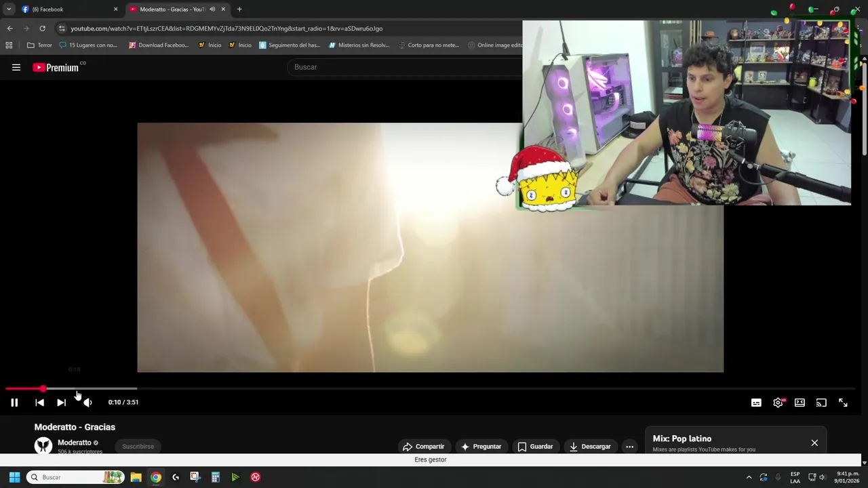The image size is (868, 488).
Task: Open the Online image editor bookmark
Action: tap(495, 45)
